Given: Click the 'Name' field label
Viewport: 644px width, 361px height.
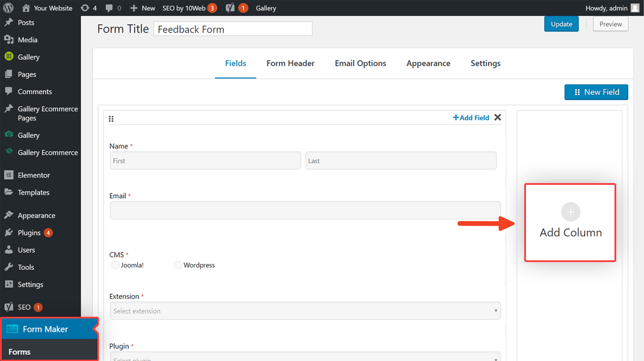Looking at the screenshot, I should 118,146.
